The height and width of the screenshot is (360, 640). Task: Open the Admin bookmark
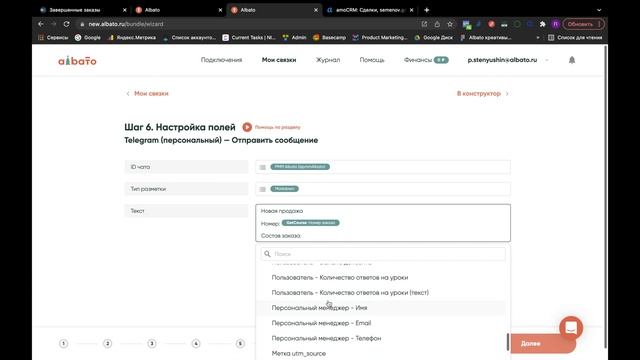coord(294,38)
